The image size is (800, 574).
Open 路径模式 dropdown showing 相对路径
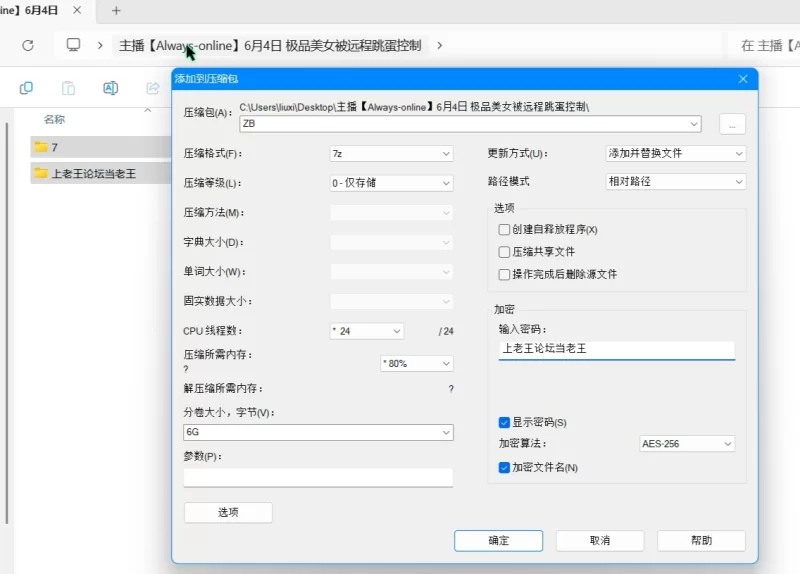pos(676,182)
